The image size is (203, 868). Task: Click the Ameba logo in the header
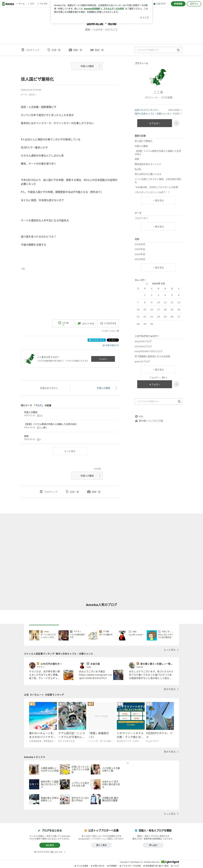pos(8,4)
